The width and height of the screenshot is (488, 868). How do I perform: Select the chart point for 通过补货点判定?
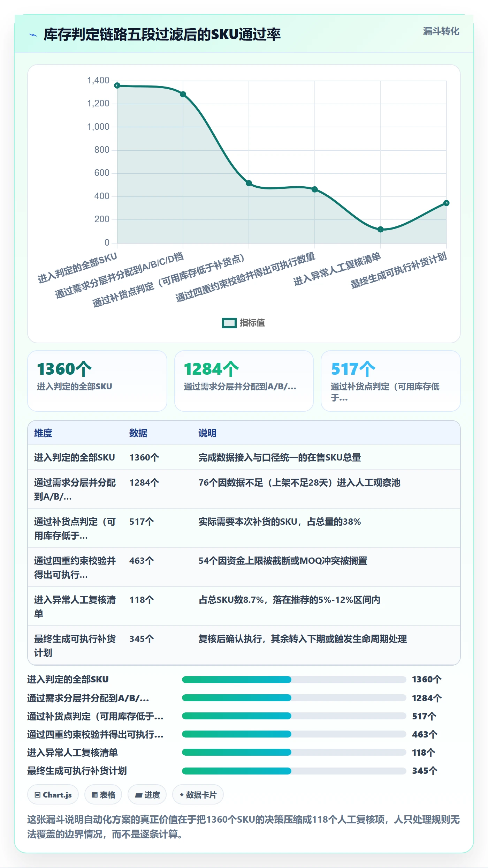pyautogui.click(x=249, y=183)
